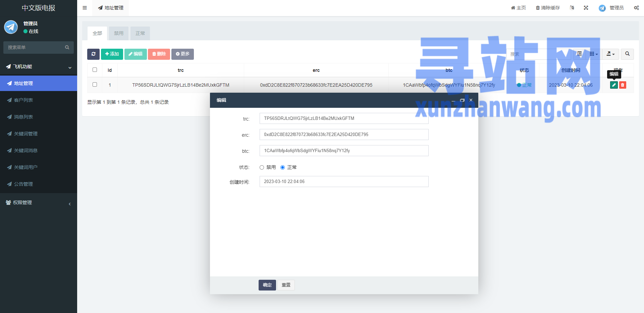Image resolution: width=644 pixels, height=313 pixels.
Task: Open the export data dropdown
Action: [610, 54]
